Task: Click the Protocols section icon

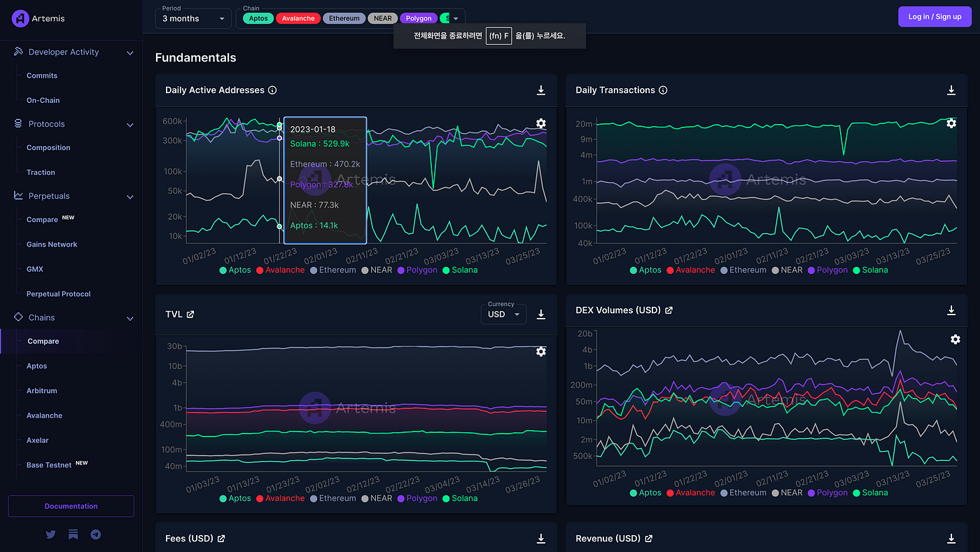Action: click(x=18, y=124)
